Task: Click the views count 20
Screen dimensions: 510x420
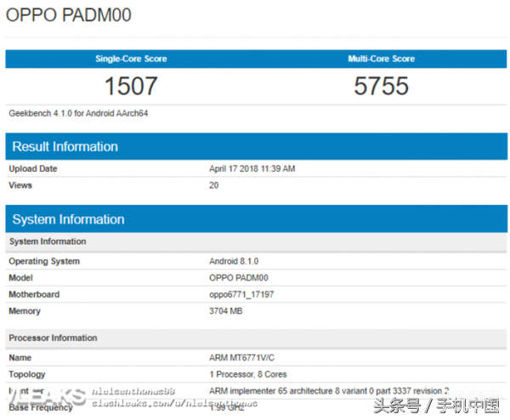Action: tap(213, 185)
